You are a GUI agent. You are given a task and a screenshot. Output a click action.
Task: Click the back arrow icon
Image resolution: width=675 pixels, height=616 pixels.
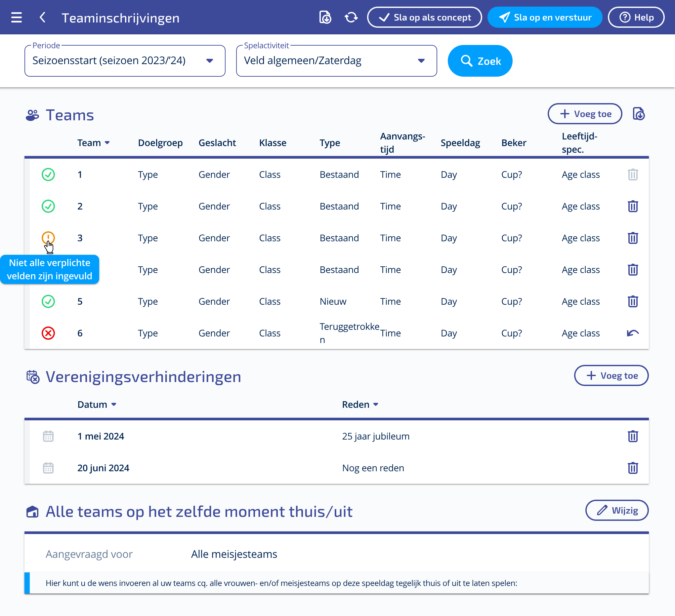[43, 18]
